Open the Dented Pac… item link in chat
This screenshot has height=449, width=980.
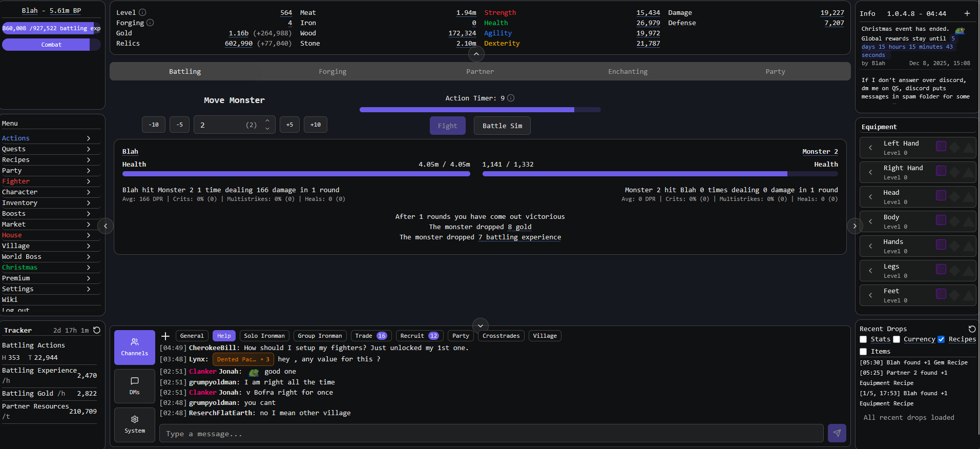pos(243,359)
